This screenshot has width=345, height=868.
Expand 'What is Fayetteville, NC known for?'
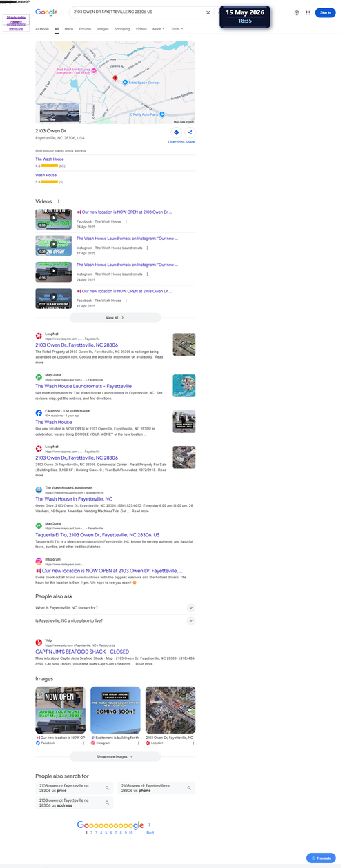click(x=115, y=607)
